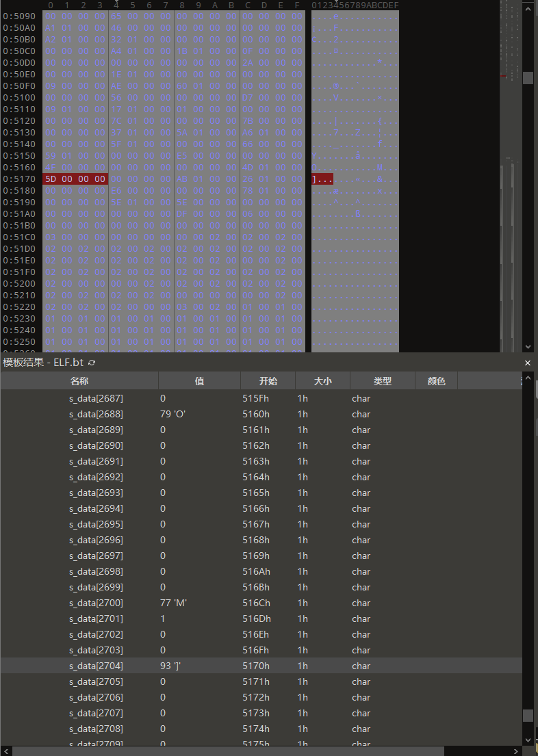Viewport: 538px width, 756px height.
Task: Click the 开始 column header
Action: [x=268, y=381]
